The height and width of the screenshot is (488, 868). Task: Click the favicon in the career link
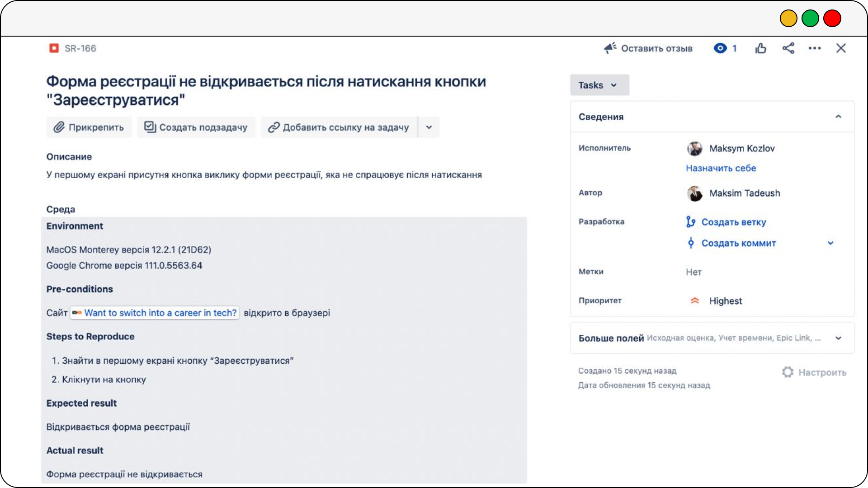point(77,312)
